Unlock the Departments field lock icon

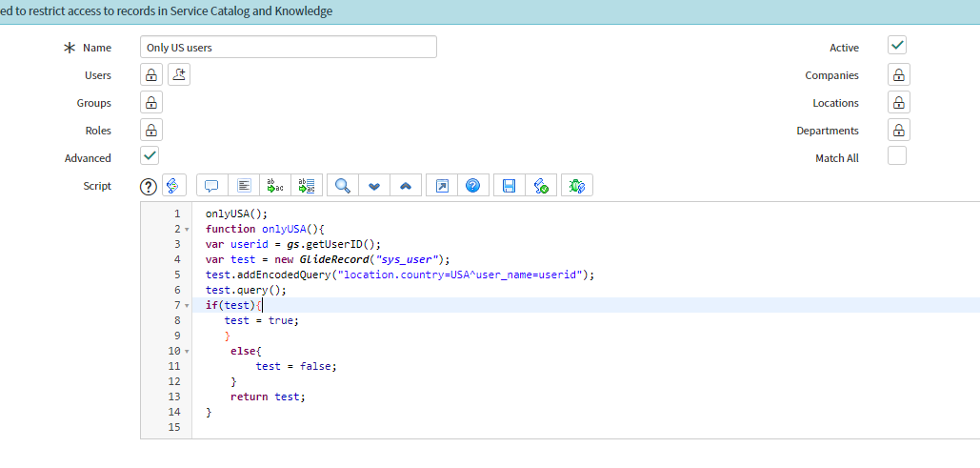[899, 131]
